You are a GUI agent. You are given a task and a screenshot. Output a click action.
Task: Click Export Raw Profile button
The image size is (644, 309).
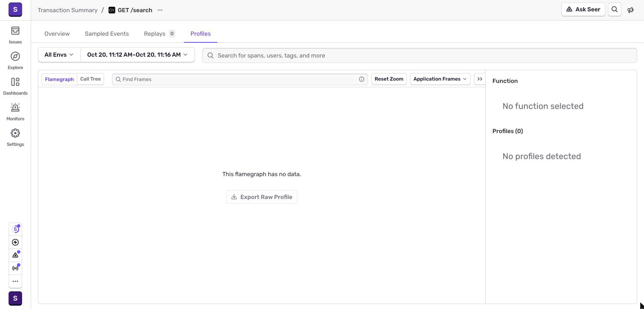coord(262,197)
